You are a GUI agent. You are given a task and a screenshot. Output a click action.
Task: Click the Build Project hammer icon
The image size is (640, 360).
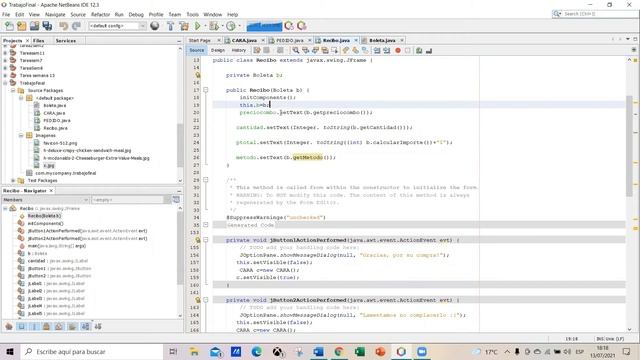tap(171, 26)
